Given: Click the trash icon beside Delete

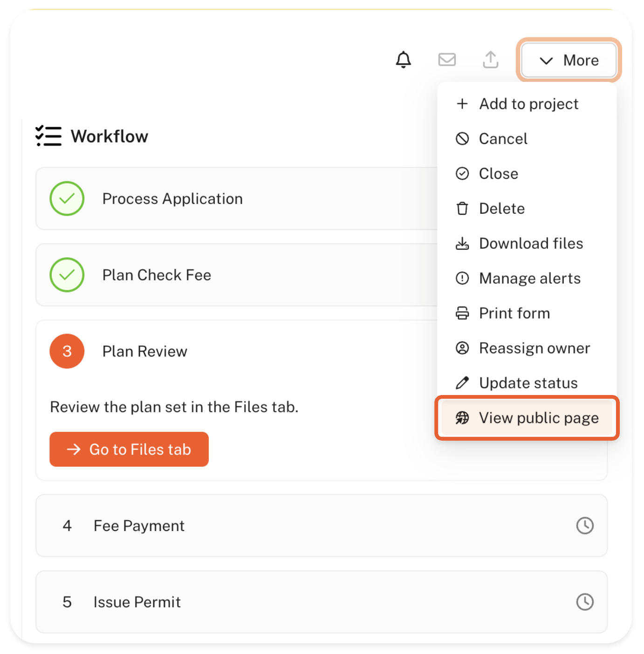Looking at the screenshot, I should coord(462,209).
